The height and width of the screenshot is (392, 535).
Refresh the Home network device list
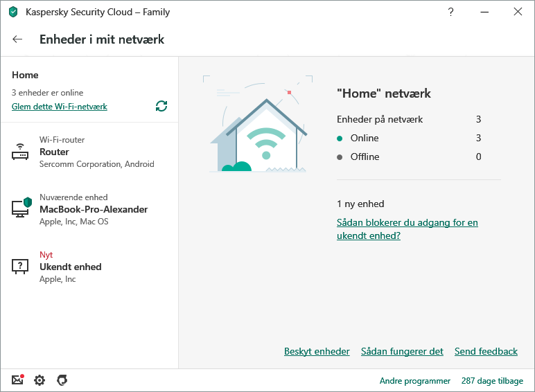(x=161, y=106)
